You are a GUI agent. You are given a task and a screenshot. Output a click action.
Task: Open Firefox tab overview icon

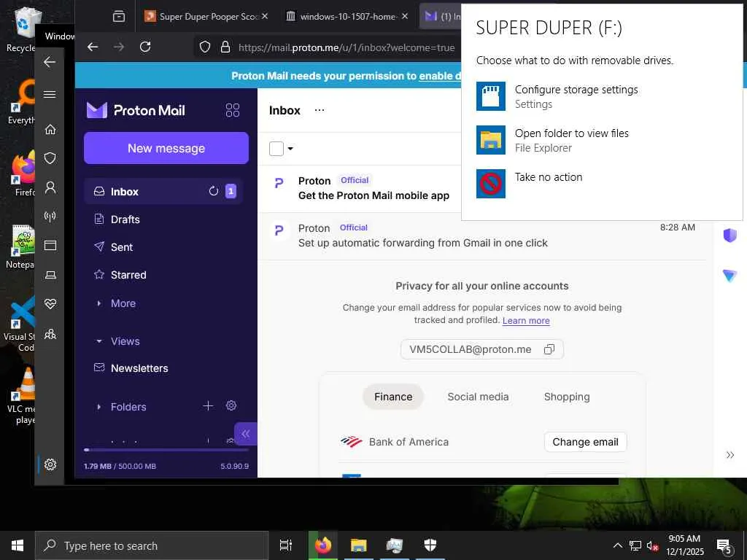pos(119,17)
